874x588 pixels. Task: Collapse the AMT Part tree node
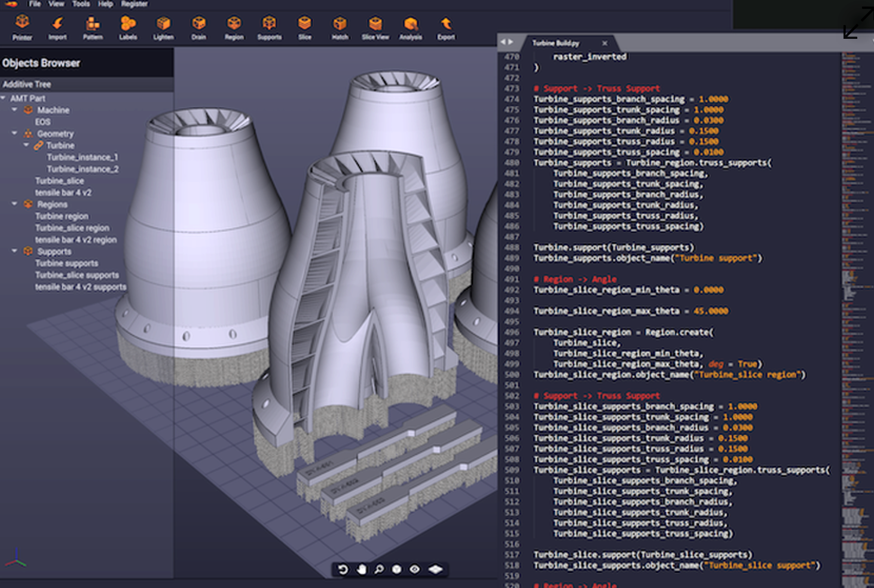click(4, 98)
